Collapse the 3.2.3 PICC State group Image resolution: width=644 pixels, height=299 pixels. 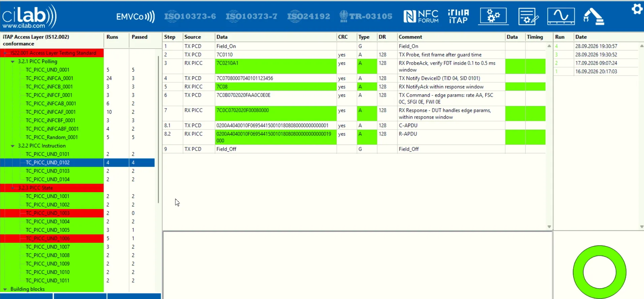tap(13, 188)
